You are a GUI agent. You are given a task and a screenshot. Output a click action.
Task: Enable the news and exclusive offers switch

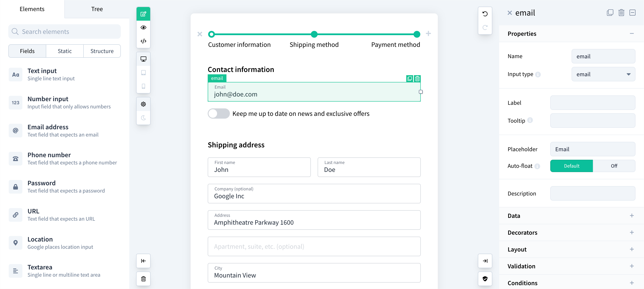(x=219, y=114)
